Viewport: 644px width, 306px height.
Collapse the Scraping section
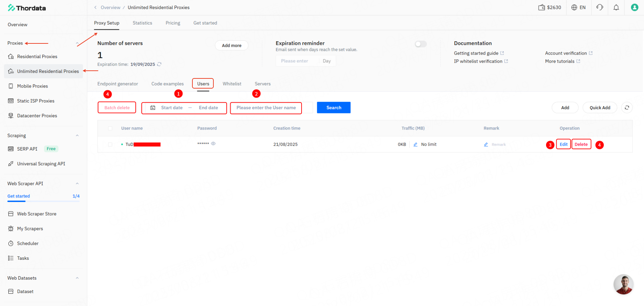(77, 135)
